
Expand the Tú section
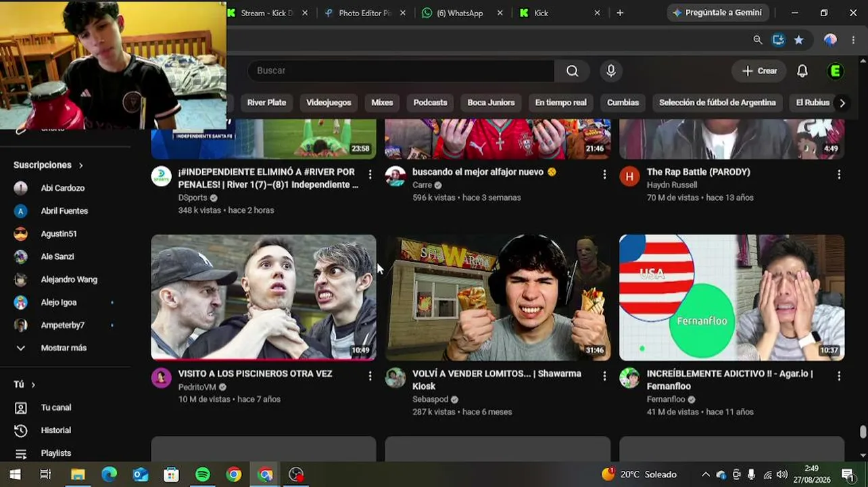pyautogui.click(x=24, y=384)
